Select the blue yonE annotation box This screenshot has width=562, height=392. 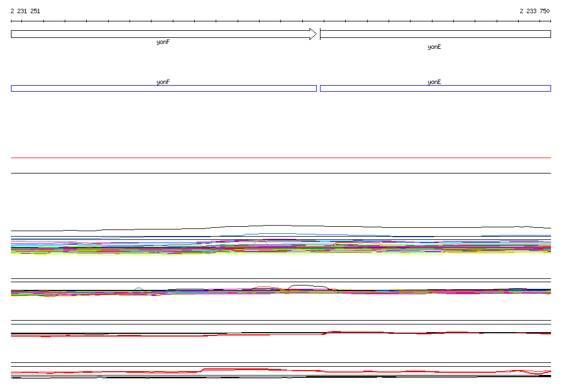click(x=435, y=88)
